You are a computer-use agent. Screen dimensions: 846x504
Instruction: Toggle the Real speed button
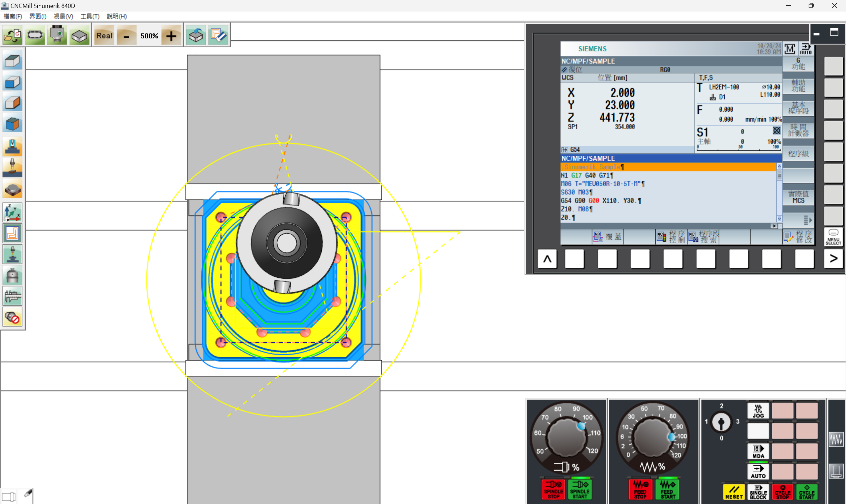pyautogui.click(x=104, y=35)
